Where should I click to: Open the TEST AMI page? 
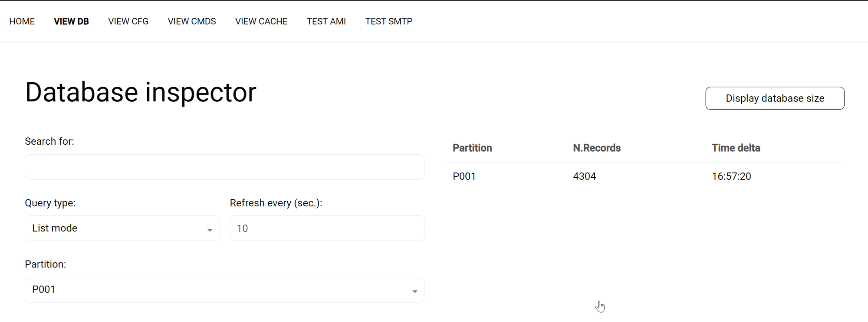pos(326,21)
